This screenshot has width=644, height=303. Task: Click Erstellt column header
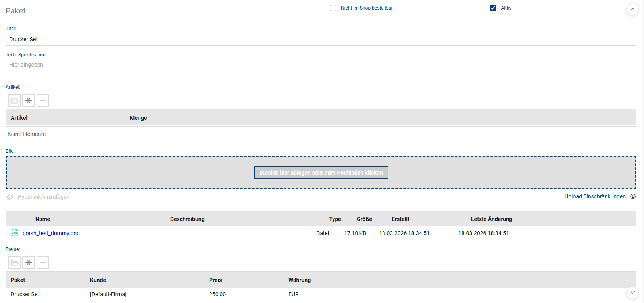pyautogui.click(x=400, y=219)
